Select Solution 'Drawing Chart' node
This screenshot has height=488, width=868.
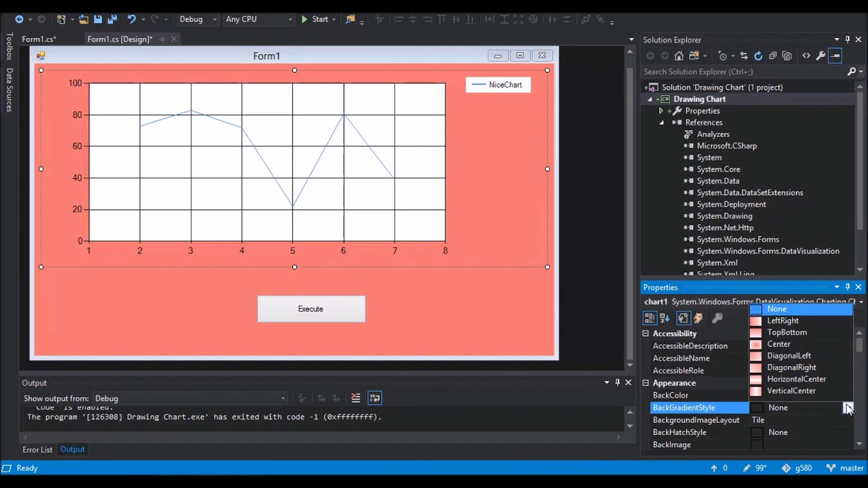tap(722, 87)
